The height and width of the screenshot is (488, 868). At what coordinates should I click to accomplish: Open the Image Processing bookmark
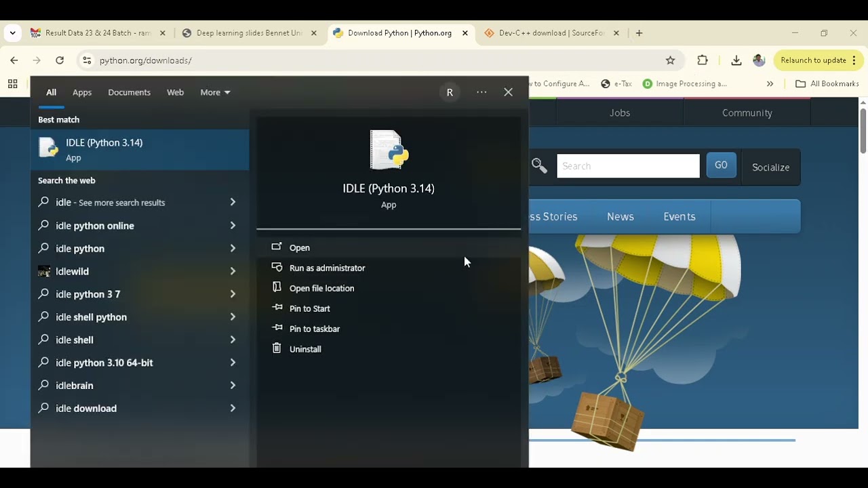pos(685,84)
